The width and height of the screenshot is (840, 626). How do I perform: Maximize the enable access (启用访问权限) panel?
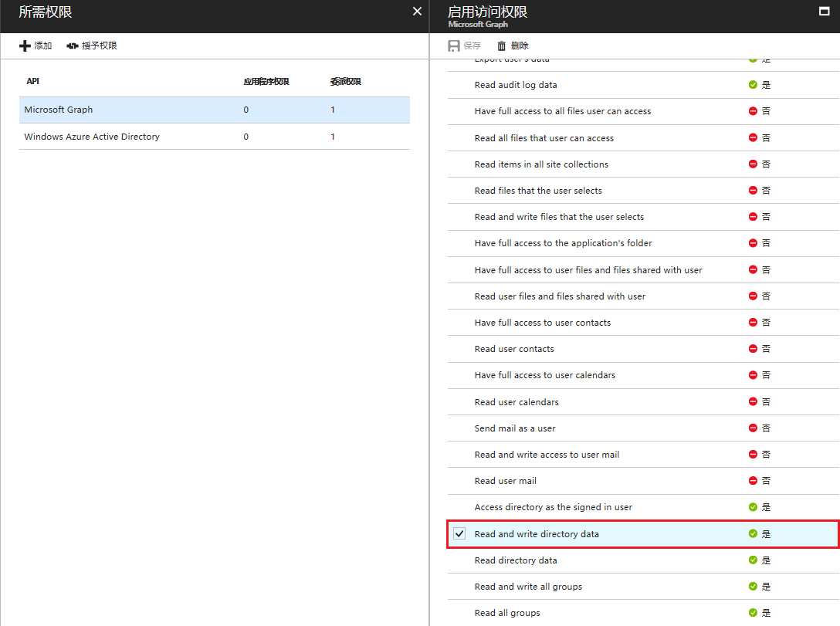[823, 12]
